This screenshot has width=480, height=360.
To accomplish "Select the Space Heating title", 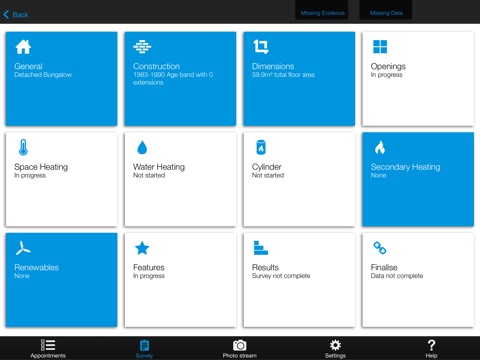I will coord(41,167).
